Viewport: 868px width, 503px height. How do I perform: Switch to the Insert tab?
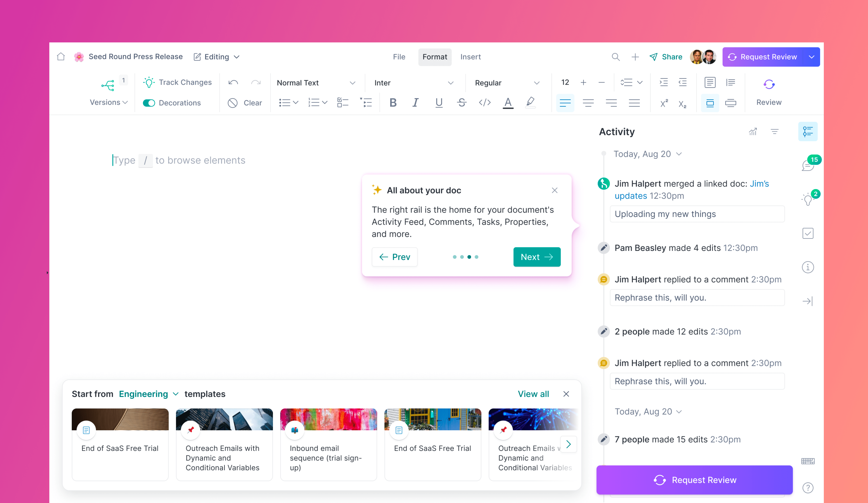(x=470, y=57)
